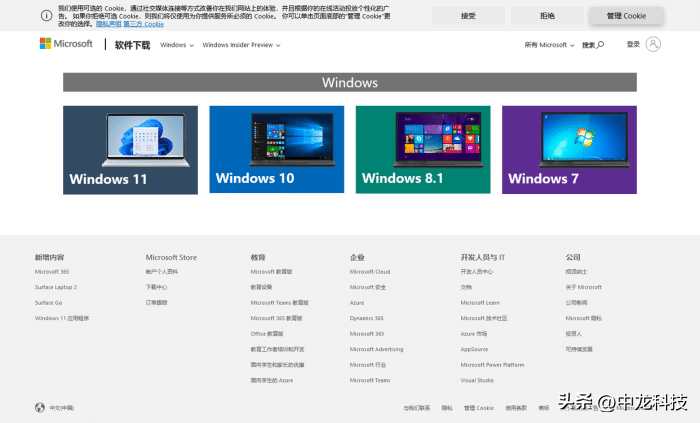700x423 pixels.
Task: Expand the Windows Insider Preview dropdown
Action: [241, 45]
